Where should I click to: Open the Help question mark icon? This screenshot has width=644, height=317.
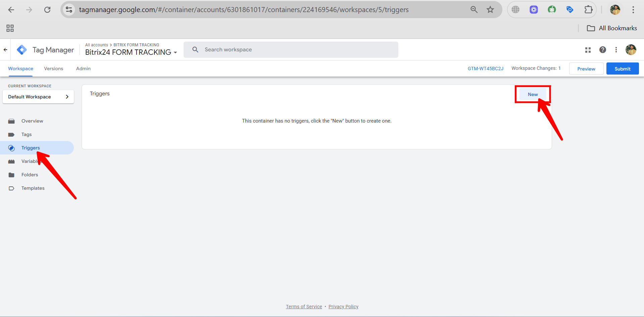tap(603, 50)
